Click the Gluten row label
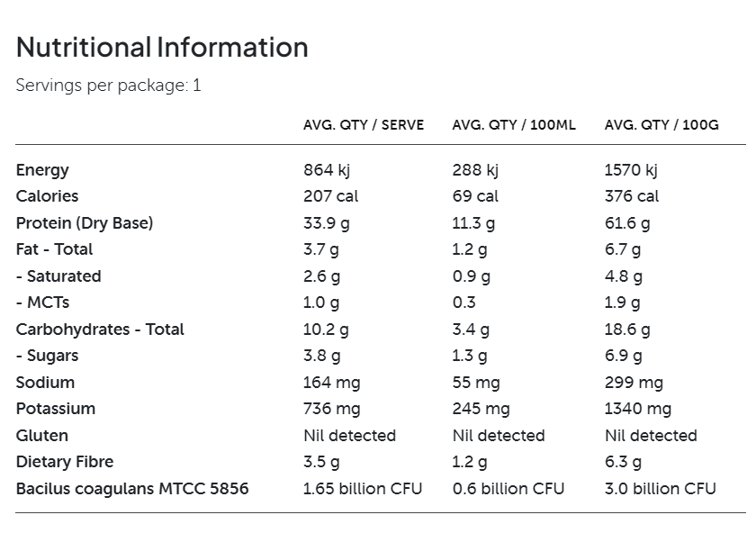Screen dimensions: 756x533 [x=41, y=436]
